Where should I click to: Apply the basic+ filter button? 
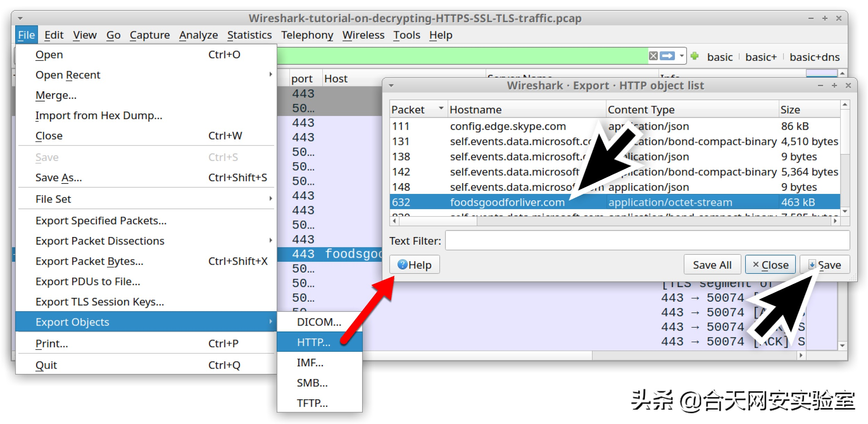click(761, 57)
